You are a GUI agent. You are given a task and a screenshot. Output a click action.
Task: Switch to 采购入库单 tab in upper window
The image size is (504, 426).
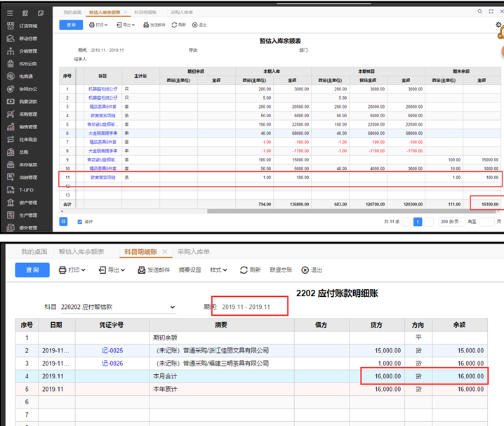pos(184,13)
